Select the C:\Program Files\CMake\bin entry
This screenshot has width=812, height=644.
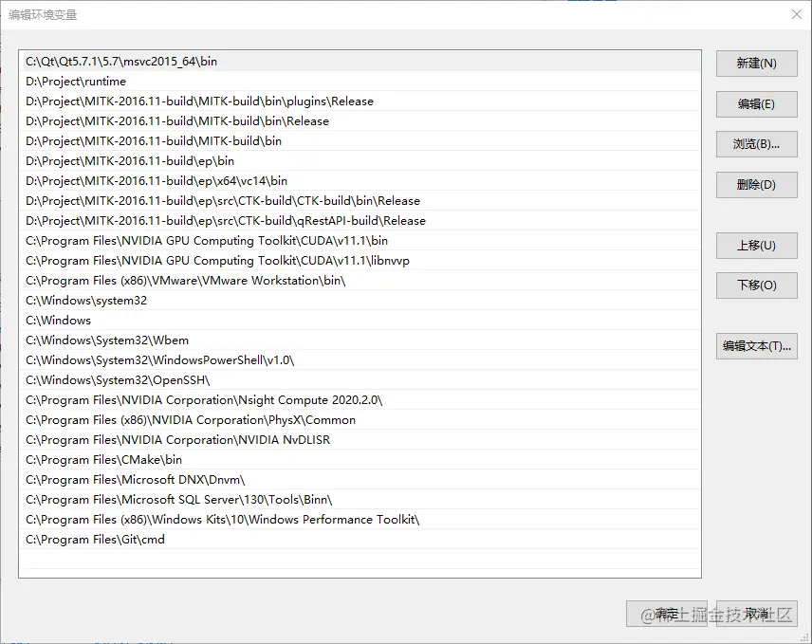(361, 460)
